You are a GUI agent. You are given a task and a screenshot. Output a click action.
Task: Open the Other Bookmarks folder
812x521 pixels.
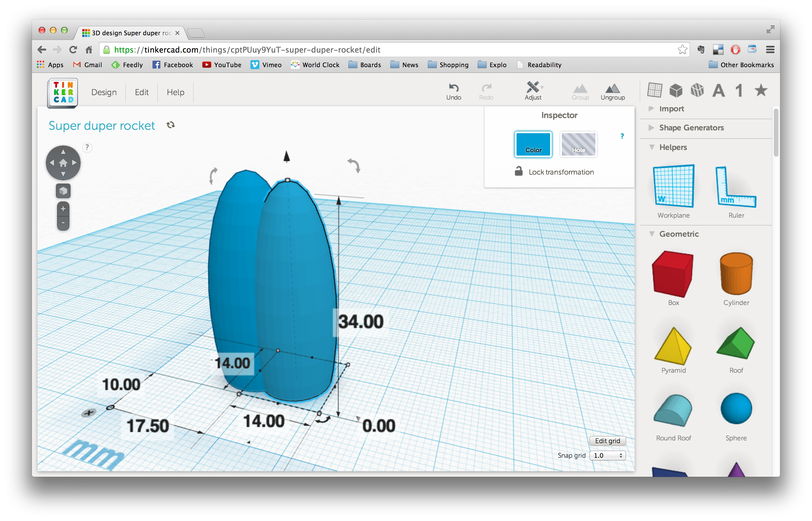(x=741, y=65)
